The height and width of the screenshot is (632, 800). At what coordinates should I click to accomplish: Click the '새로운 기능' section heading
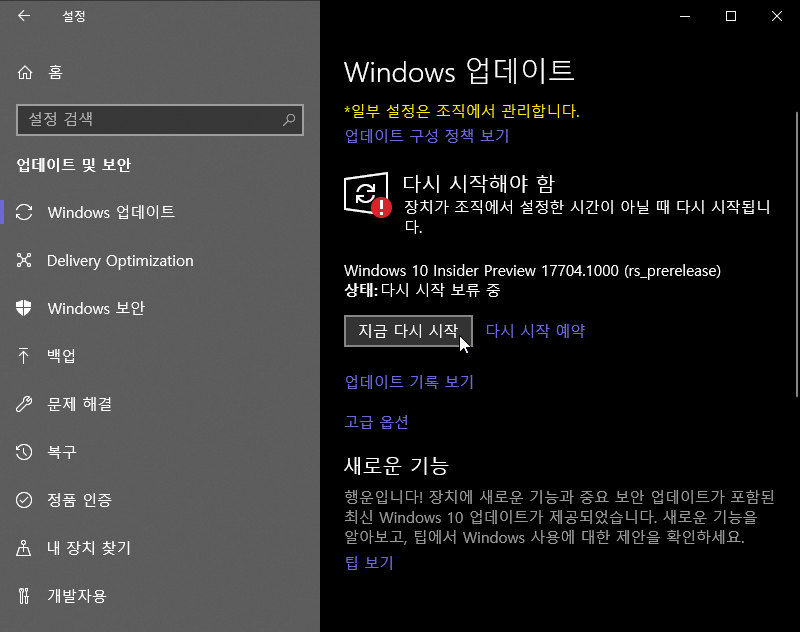(396, 466)
